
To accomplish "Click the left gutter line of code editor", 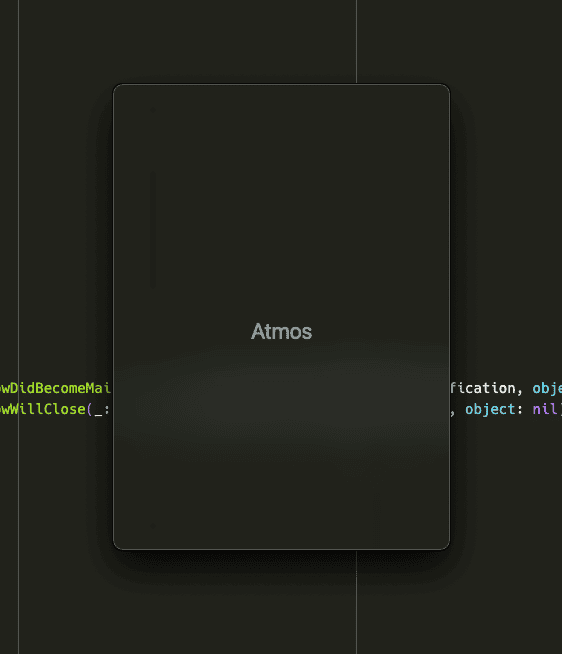I will (18, 327).
